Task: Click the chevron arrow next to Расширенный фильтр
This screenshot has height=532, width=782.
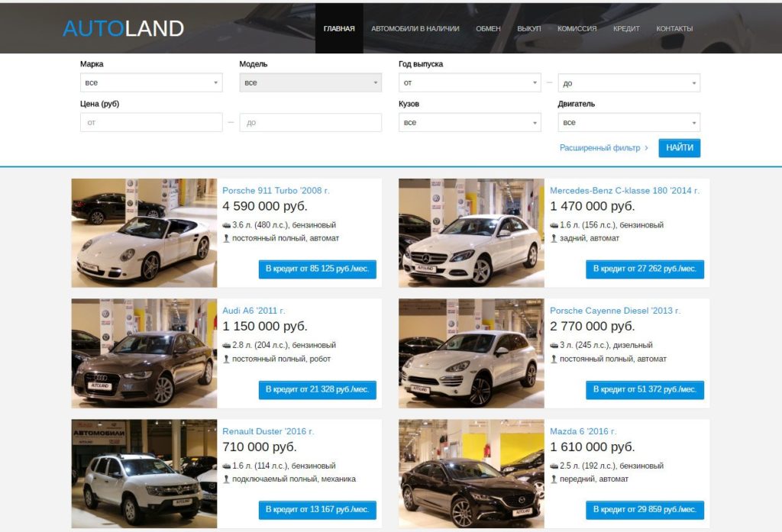Action: [646, 148]
